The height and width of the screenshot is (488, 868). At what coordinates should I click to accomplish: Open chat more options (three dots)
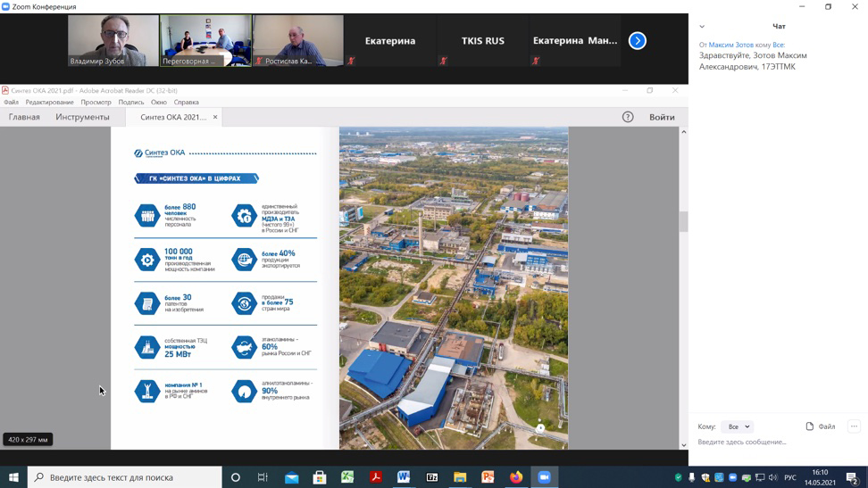click(855, 426)
